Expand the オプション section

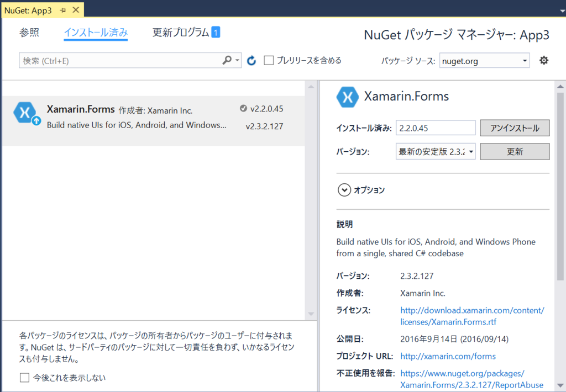pyautogui.click(x=344, y=190)
